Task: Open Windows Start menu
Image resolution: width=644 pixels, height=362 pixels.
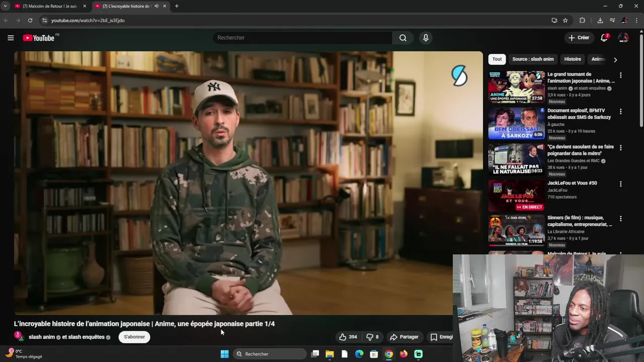Action: [224, 354]
